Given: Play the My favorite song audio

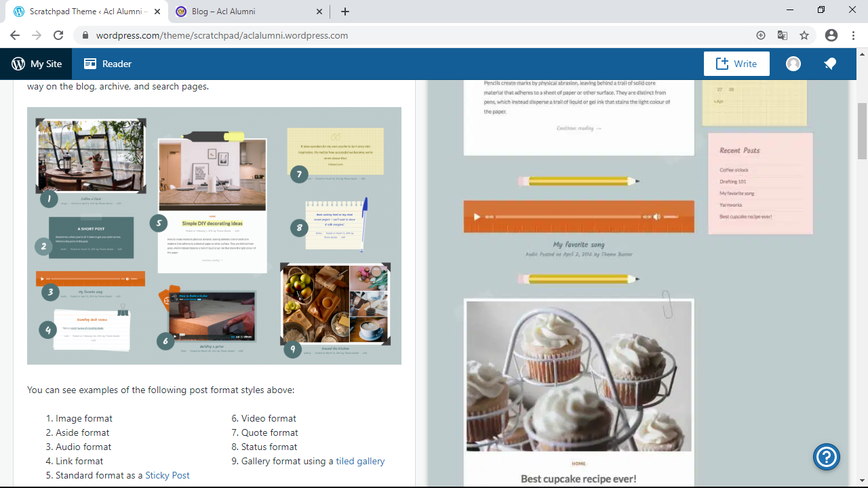Looking at the screenshot, I should click(477, 217).
